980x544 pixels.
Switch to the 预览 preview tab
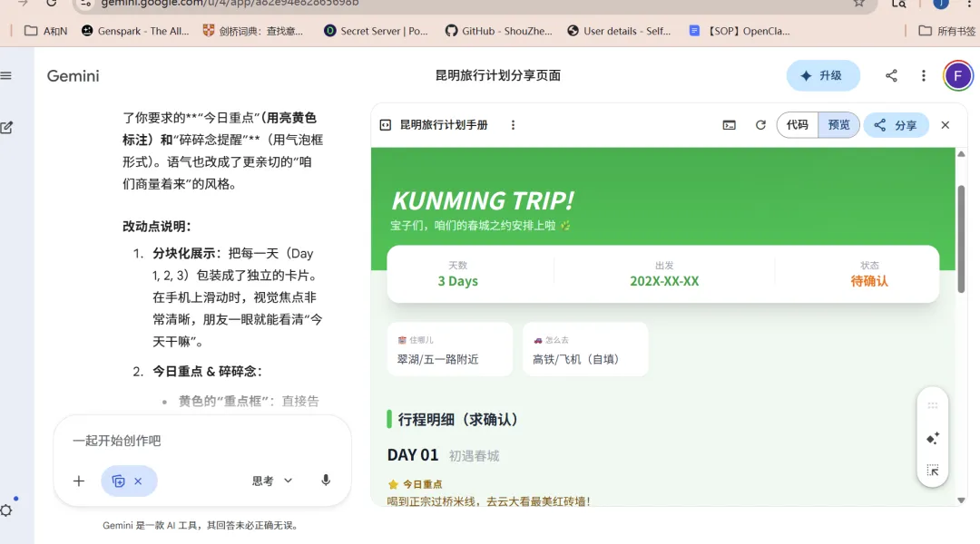[x=838, y=125]
